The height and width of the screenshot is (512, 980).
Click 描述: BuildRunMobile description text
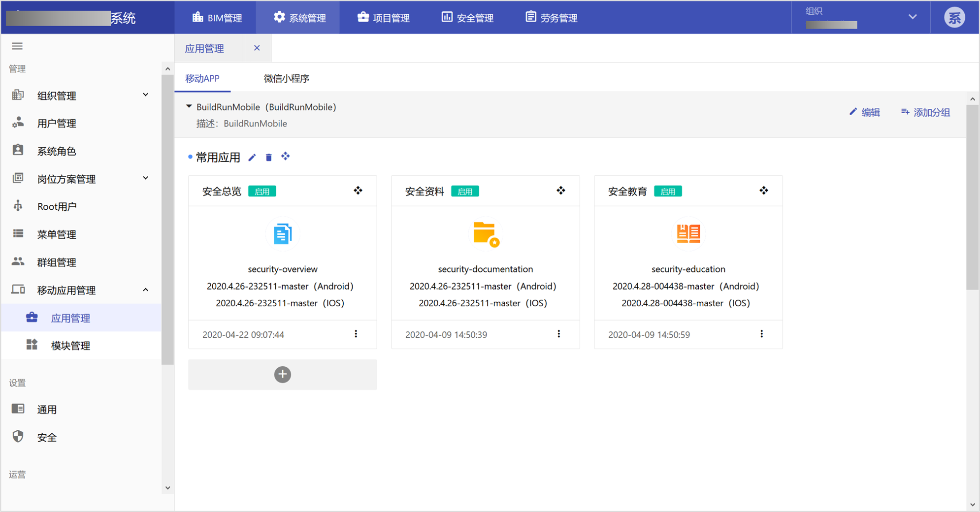coord(242,124)
